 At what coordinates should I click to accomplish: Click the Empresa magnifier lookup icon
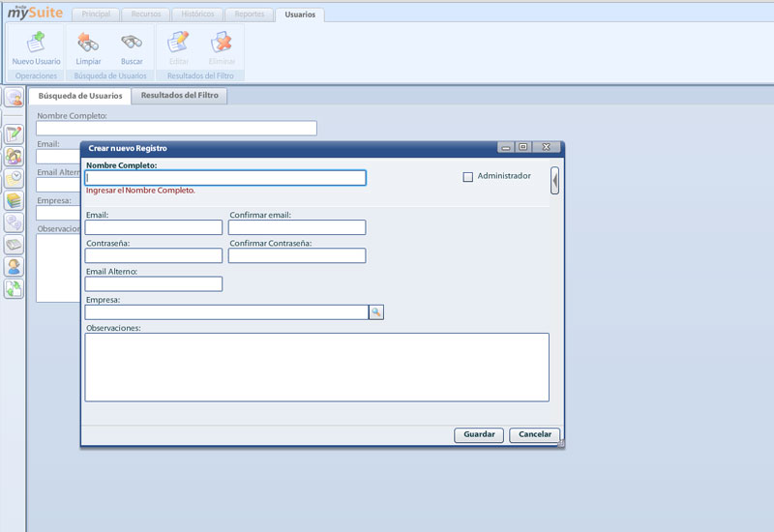376,311
